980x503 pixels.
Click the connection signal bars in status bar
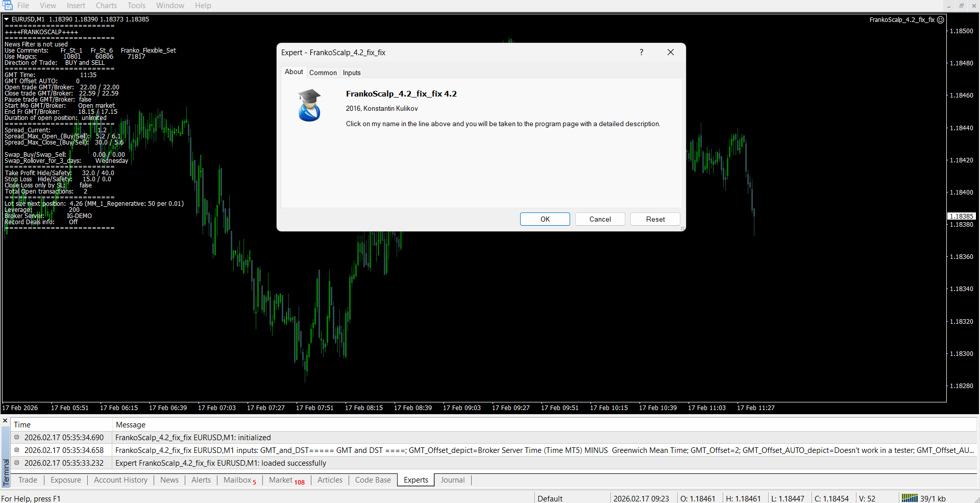point(909,498)
